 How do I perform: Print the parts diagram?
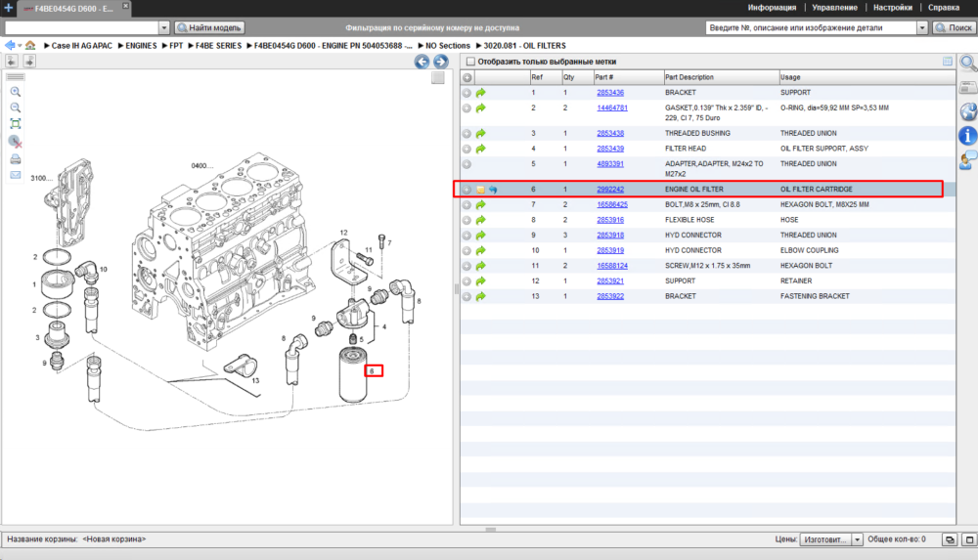pyautogui.click(x=16, y=159)
